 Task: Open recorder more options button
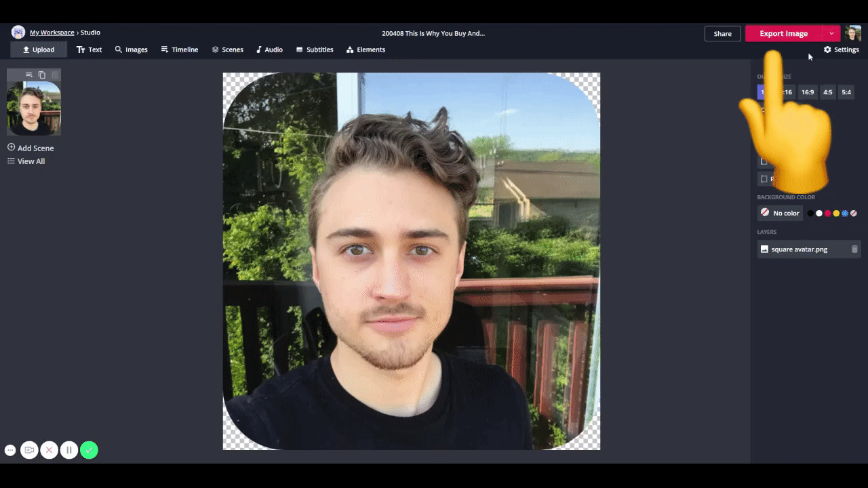10,450
